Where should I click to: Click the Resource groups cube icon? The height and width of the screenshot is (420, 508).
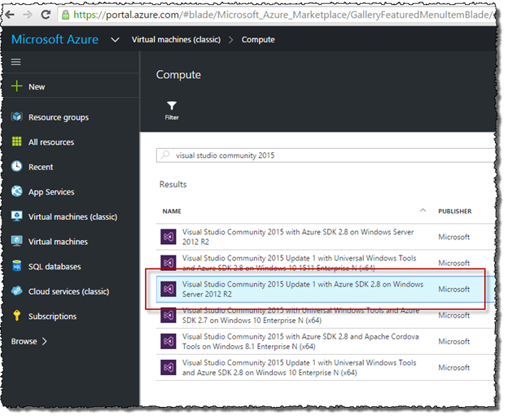17,116
